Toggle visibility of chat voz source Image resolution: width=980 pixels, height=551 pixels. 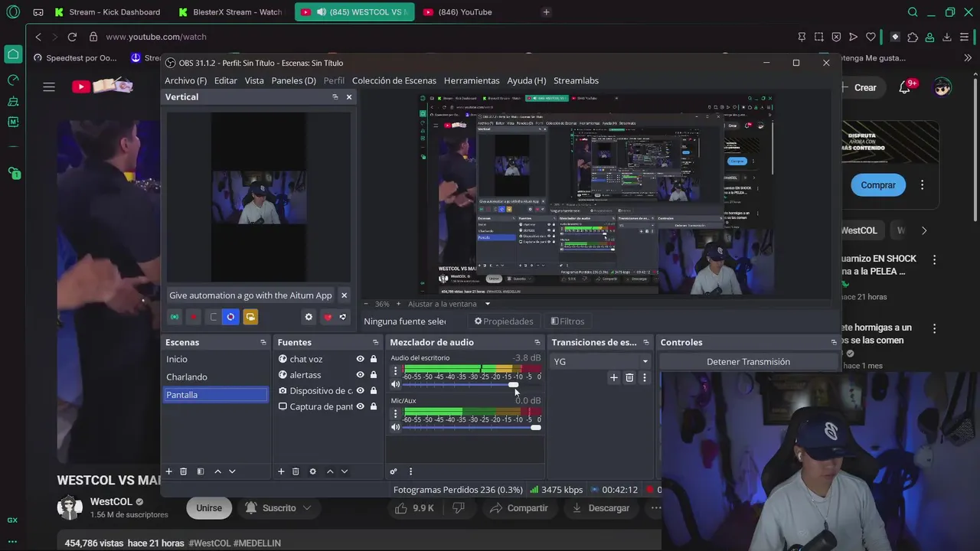[x=360, y=359]
